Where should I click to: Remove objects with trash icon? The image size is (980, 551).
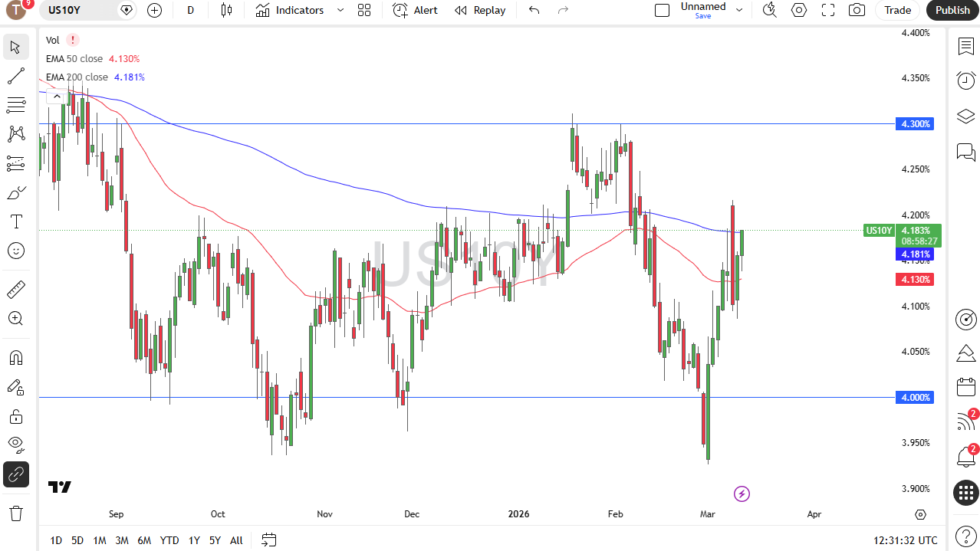15,513
